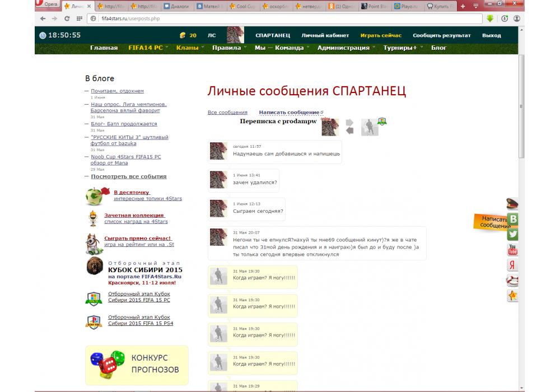This screenshot has height=392, width=560.
Task: Open the Блог menu item
Action: (438, 48)
